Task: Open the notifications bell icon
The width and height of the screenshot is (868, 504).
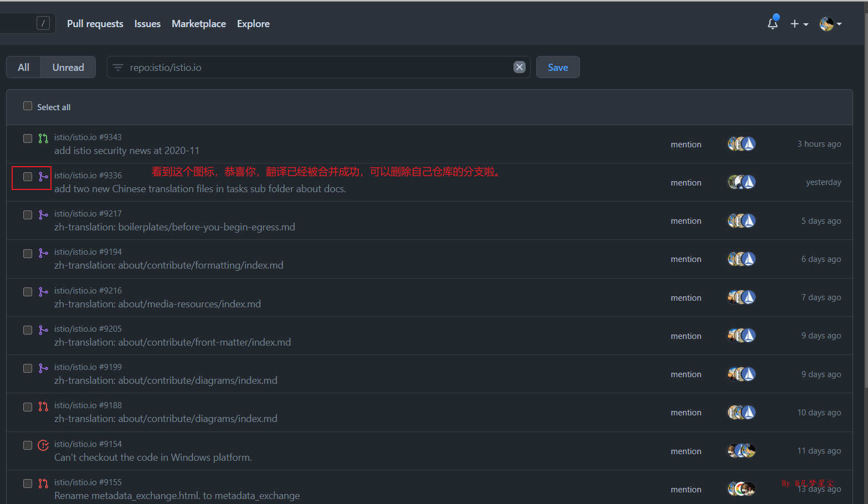Action: click(x=773, y=24)
